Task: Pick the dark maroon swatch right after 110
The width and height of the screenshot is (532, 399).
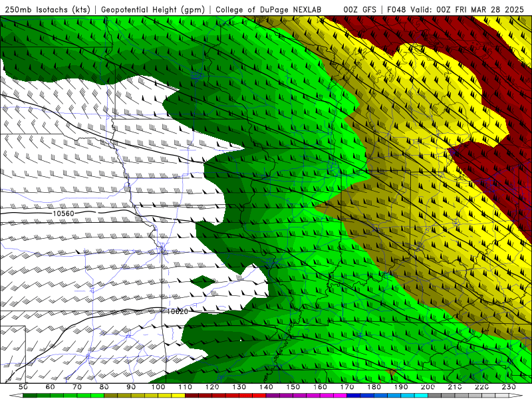Action: pos(192,396)
